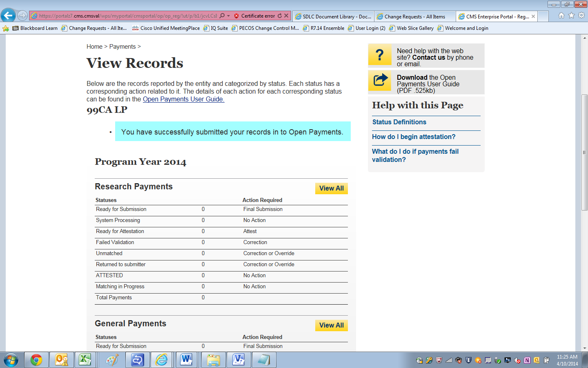Viewport: 588px width, 368px height.
Task: Click the add to favorites bar star icon
Action: pos(6,28)
